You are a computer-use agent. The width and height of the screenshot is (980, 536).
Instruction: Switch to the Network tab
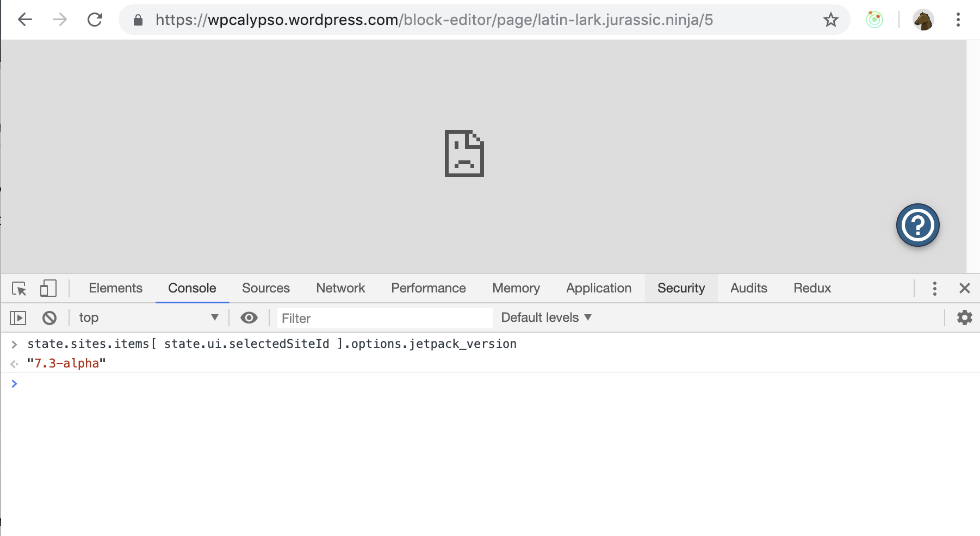pos(340,288)
